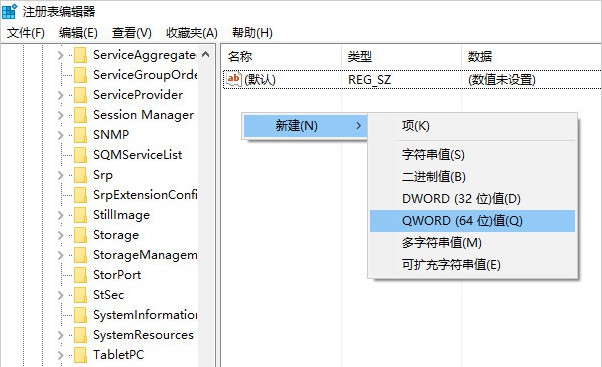The height and width of the screenshot is (367, 602).
Task: Expand the StillImage tree node
Action: point(60,215)
